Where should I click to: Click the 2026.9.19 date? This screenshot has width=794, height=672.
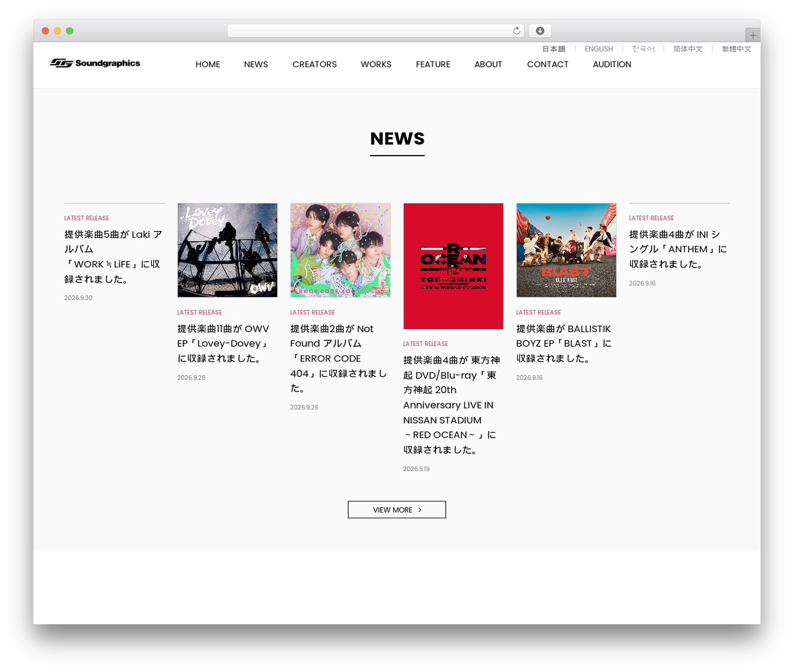[x=416, y=469]
